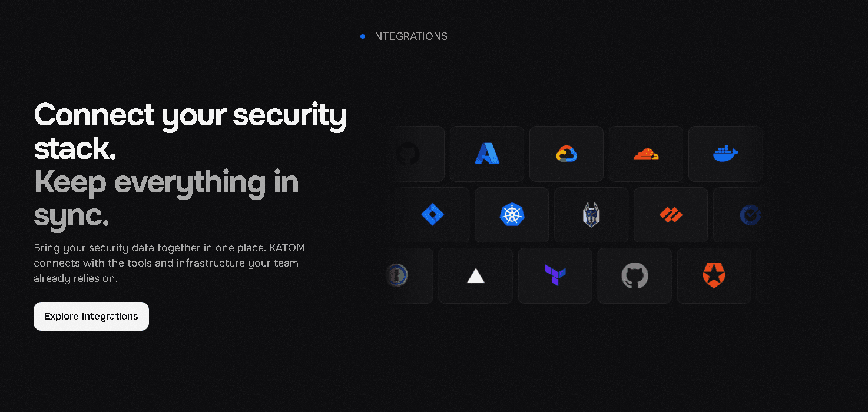Click the KATOM description paragraph text

tap(170, 263)
